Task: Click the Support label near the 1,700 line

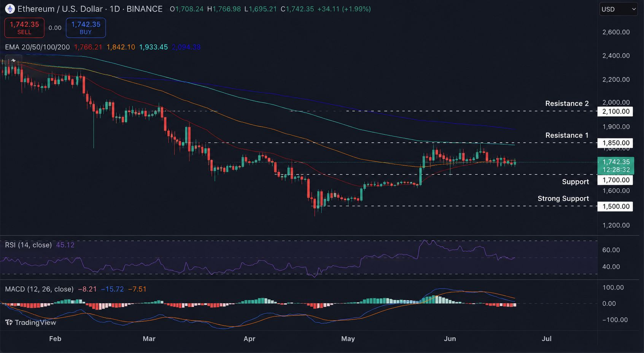Action: 576,182
